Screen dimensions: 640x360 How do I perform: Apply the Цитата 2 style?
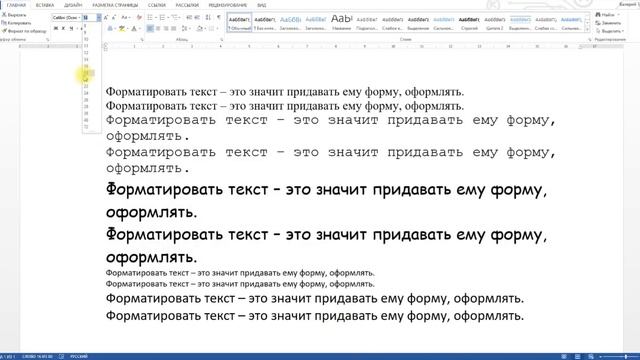[495, 22]
